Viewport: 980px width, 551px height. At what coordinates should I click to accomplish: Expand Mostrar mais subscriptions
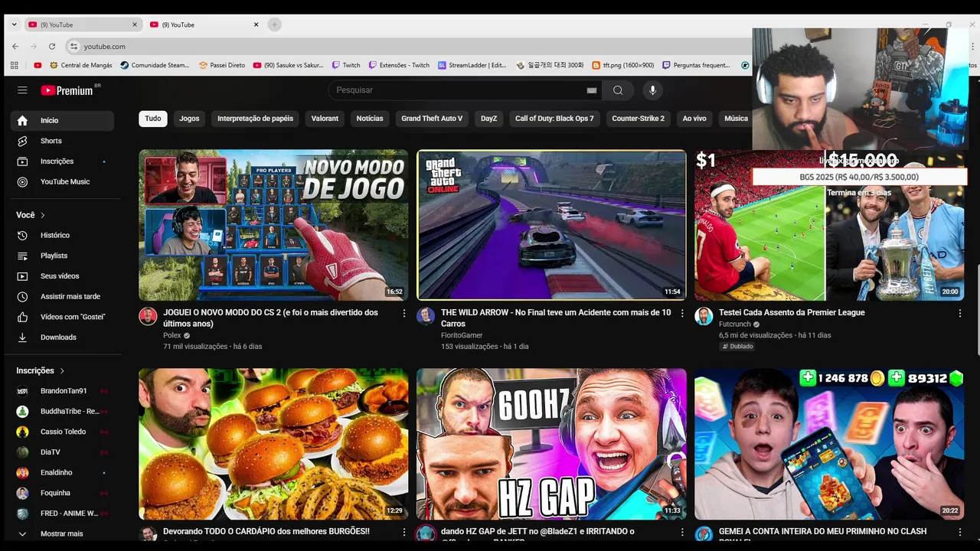click(62, 534)
